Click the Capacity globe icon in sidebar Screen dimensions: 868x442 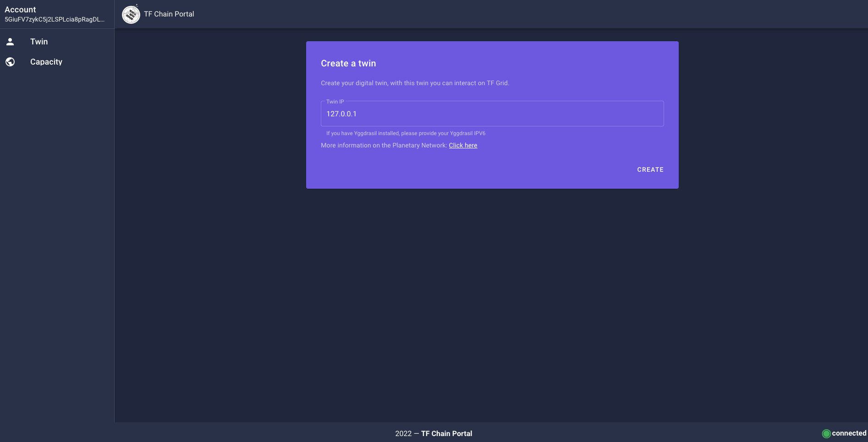tap(10, 62)
